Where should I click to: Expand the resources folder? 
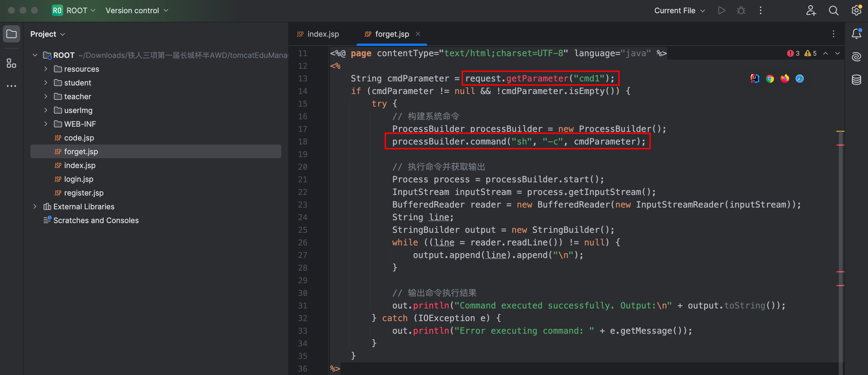coord(45,69)
